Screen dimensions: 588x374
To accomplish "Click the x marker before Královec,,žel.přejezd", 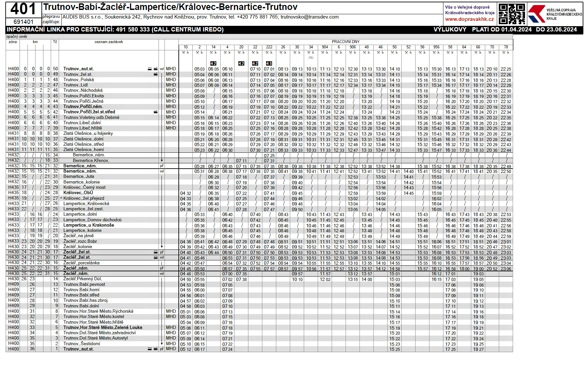I will point(61,198).
